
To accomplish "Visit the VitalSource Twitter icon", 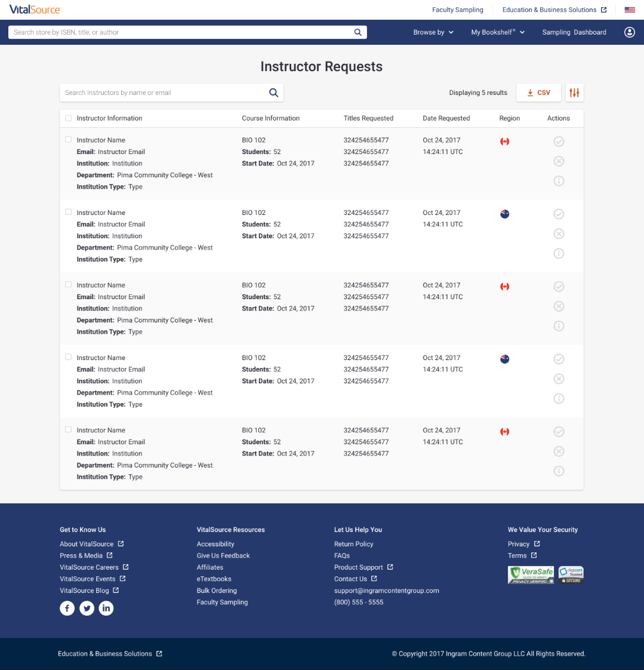I will click(87, 608).
